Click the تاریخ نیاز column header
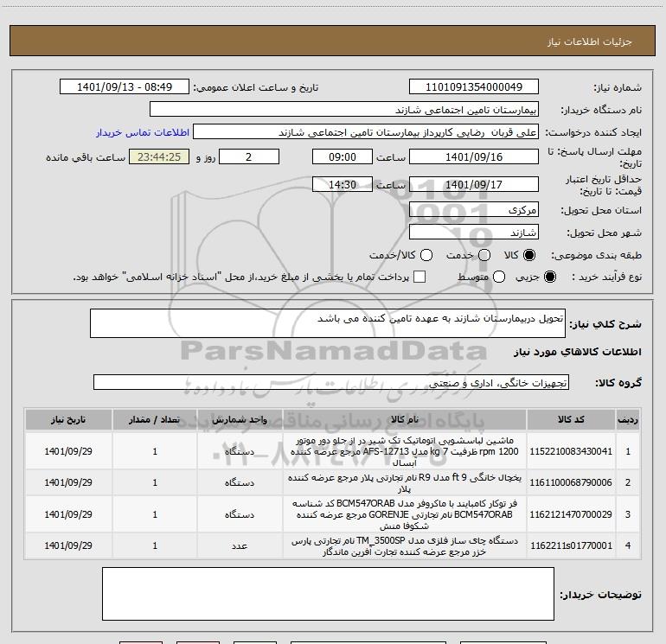The height and width of the screenshot is (644, 666). click(x=68, y=419)
